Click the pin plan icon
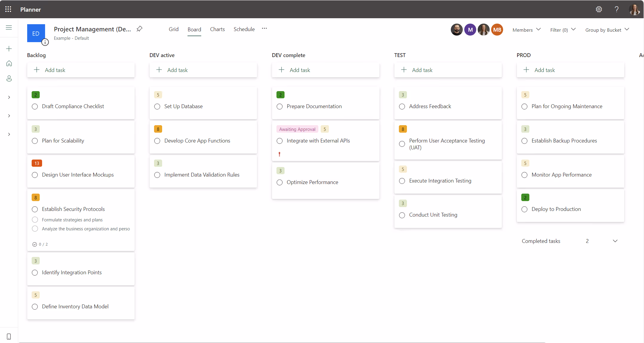The image size is (644, 343). [x=139, y=29]
